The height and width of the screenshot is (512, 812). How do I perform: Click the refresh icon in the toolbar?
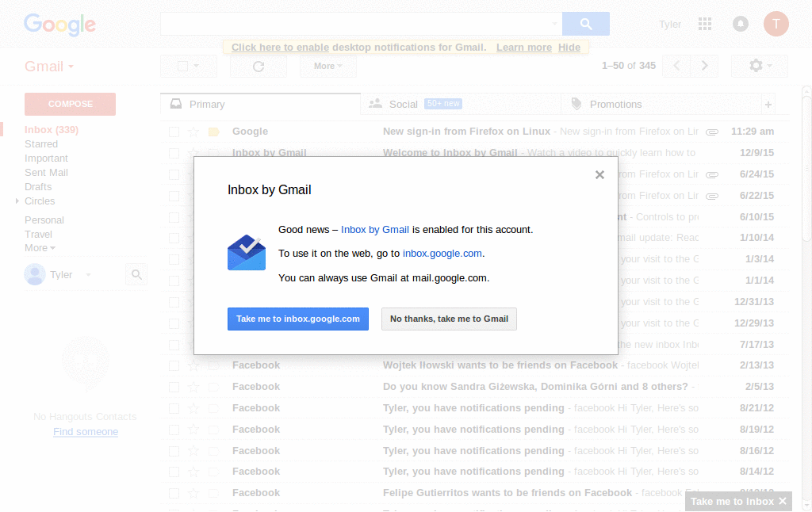[x=258, y=66]
